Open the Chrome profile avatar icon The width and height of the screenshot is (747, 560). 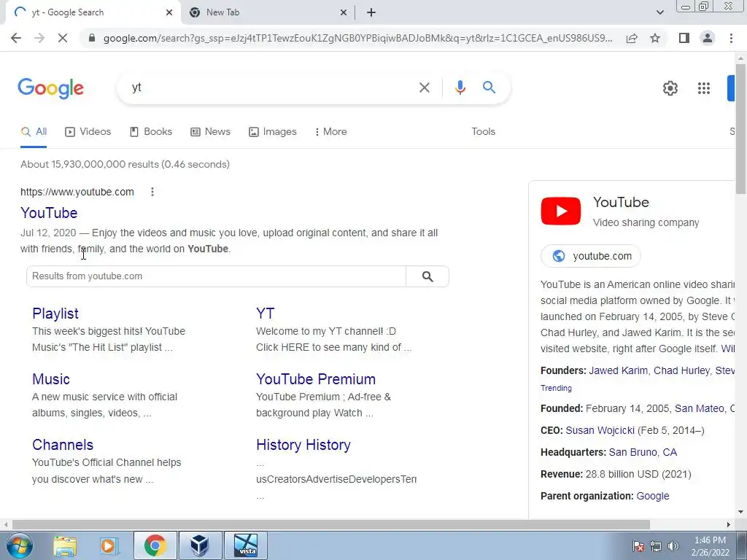click(708, 38)
